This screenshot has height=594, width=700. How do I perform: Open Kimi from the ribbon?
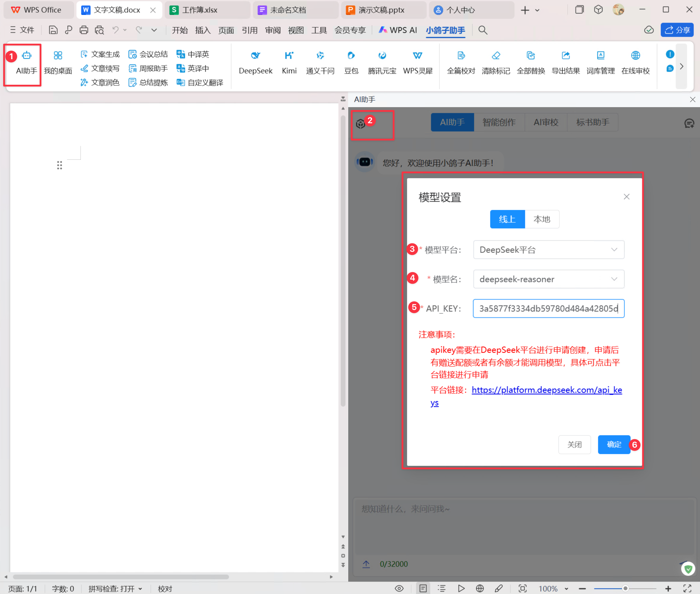click(289, 63)
